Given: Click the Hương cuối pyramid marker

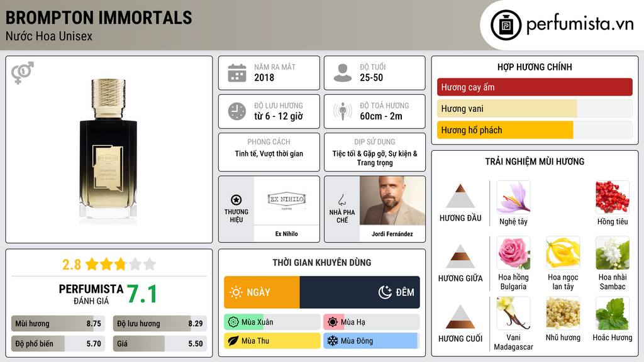Looking at the screenshot, I should [460, 317].
